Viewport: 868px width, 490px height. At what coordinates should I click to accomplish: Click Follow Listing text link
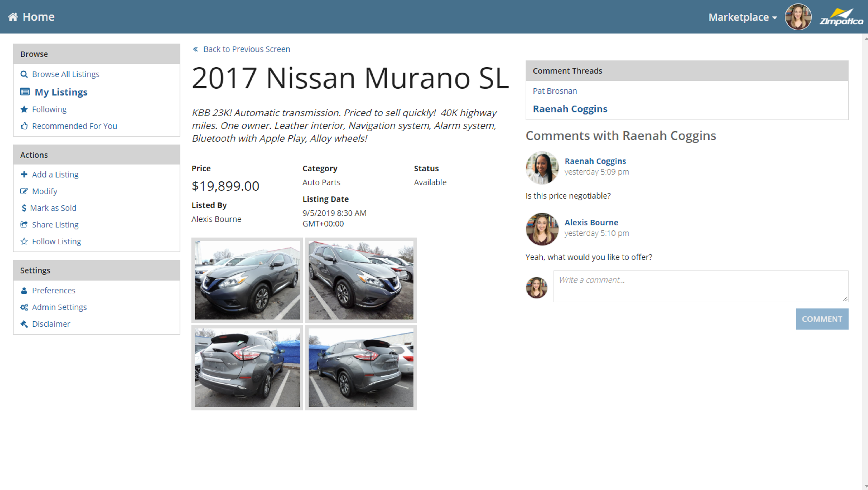57,241
